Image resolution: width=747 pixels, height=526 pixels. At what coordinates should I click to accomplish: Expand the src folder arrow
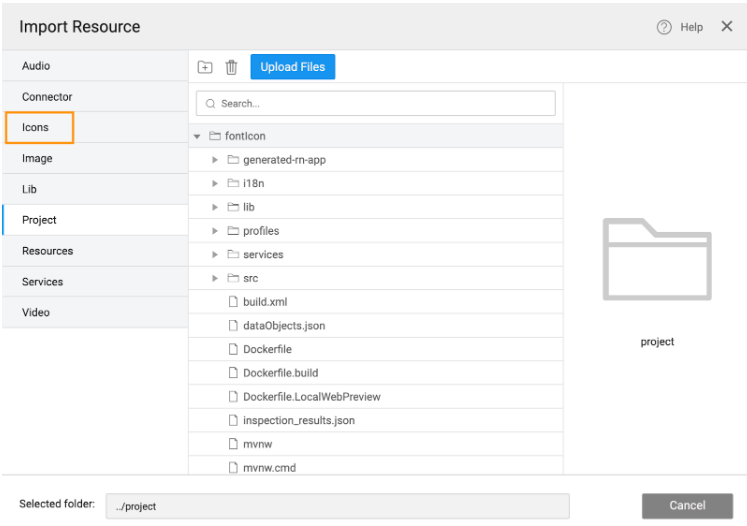coord(215,278)
